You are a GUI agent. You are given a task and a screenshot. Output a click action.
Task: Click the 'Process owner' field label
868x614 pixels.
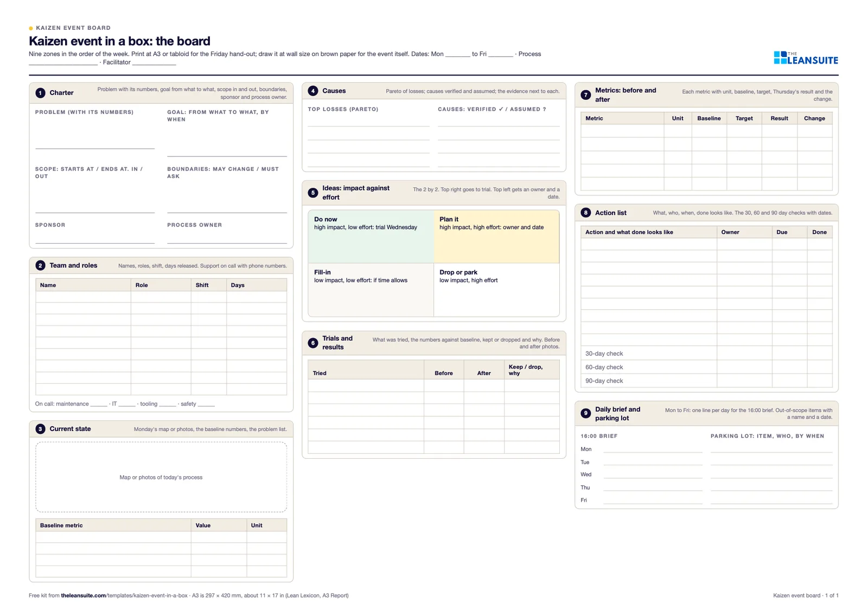(x=194, y=225)
